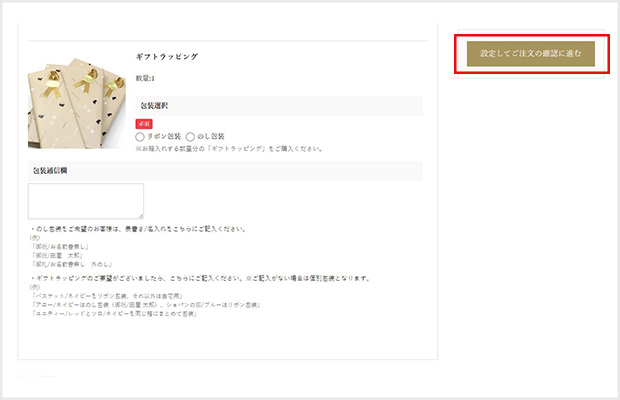Click the のし包装 label text
620x400 pixels.
click(x=210, y=136)
